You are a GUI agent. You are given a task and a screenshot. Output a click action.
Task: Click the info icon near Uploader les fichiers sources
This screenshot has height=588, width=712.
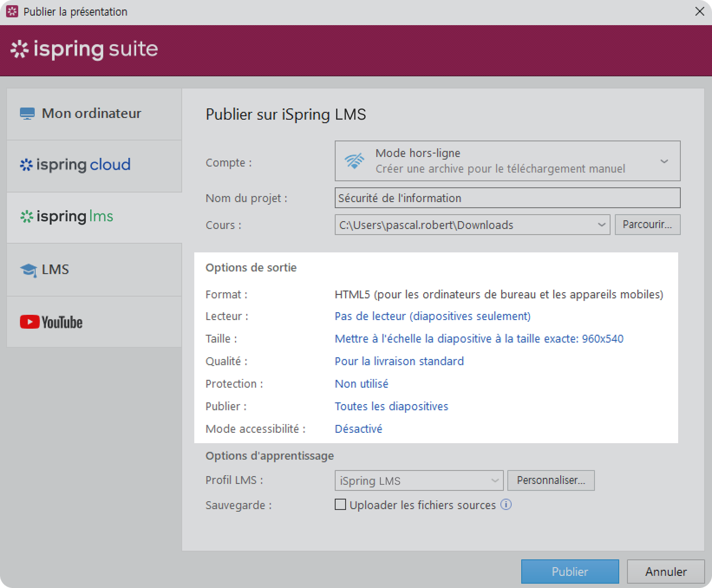(506, 505)
